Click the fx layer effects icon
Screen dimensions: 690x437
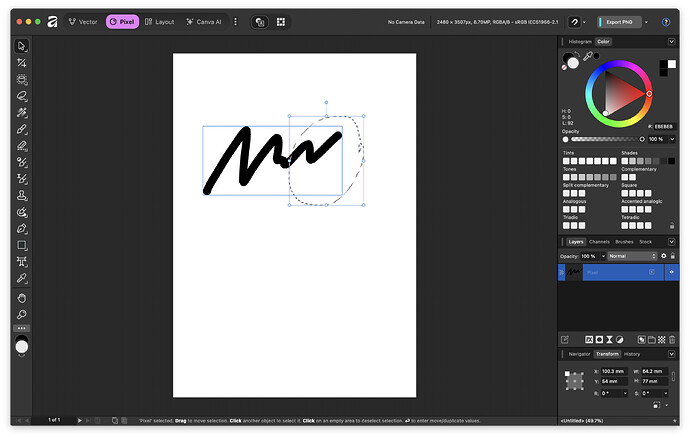pos(589,340)
